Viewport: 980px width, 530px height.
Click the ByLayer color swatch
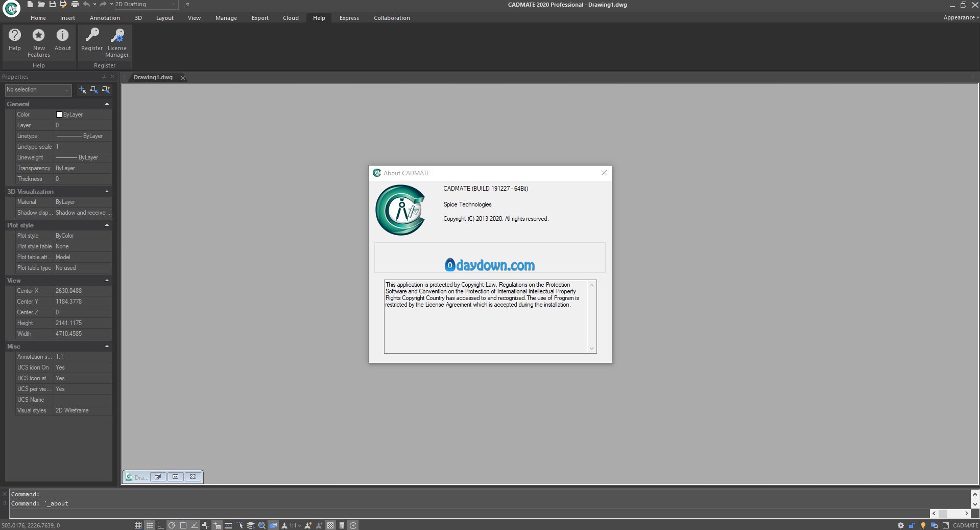(59, 115)
